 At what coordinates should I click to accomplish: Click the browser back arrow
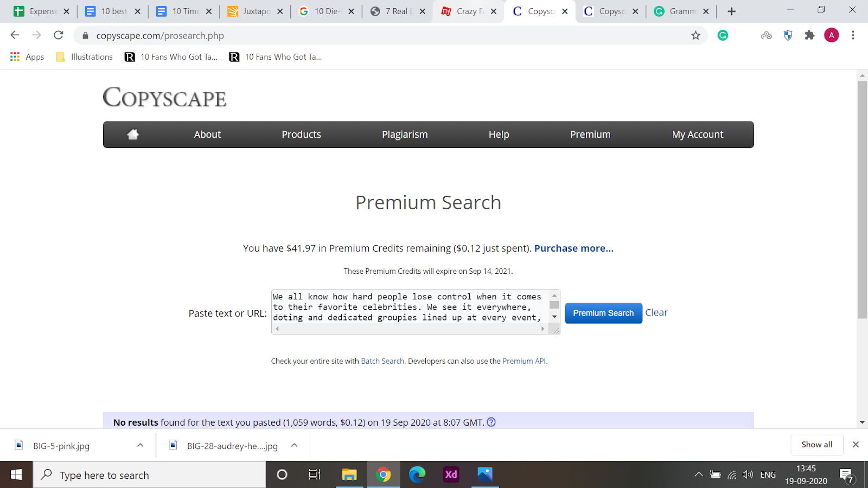(15, 35)
